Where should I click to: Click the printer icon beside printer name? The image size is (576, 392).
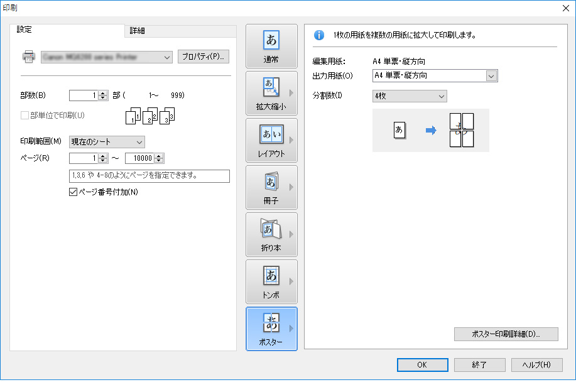point(29,57)
